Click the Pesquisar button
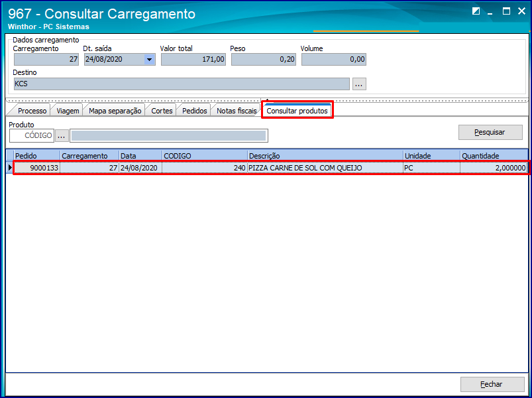This screenshot has height=398, width=532. coord(490,133)
